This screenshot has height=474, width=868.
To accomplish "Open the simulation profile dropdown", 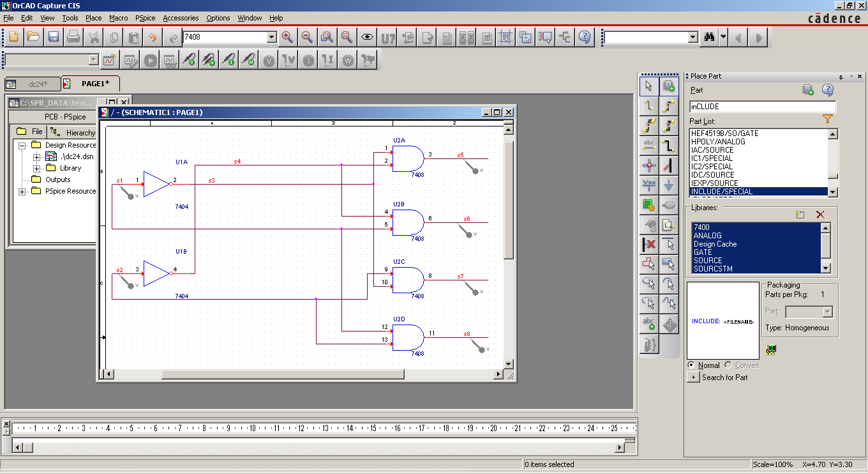I will click(94, 60).
